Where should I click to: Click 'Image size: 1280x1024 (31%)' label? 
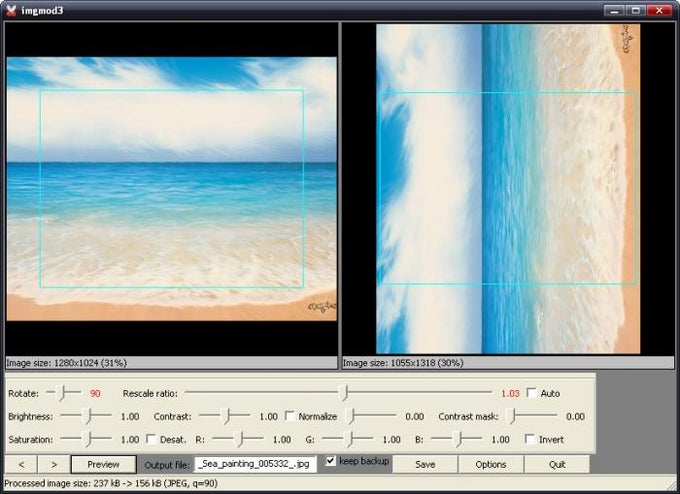click(x=66, y=363)
